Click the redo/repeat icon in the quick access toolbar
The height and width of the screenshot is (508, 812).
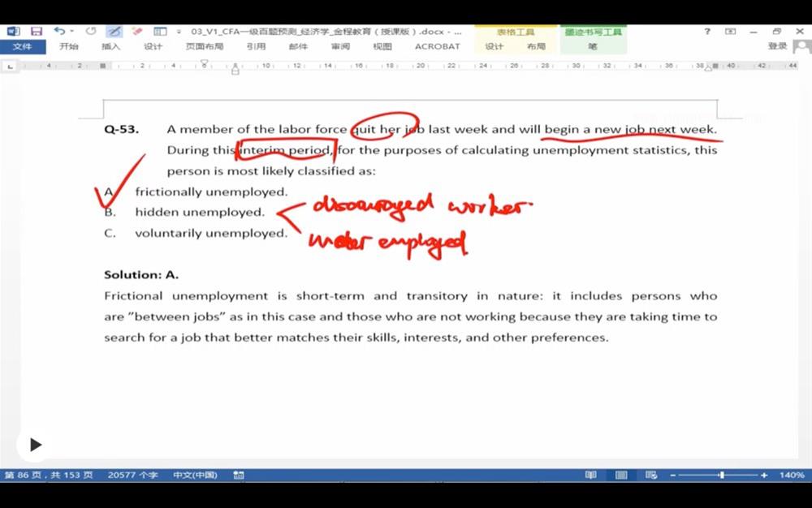[91, 32]
